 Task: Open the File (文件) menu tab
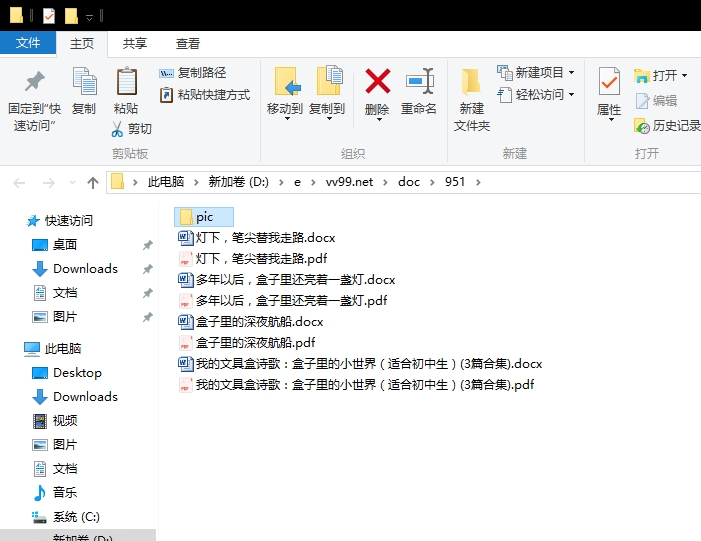[x=28, y=43]
